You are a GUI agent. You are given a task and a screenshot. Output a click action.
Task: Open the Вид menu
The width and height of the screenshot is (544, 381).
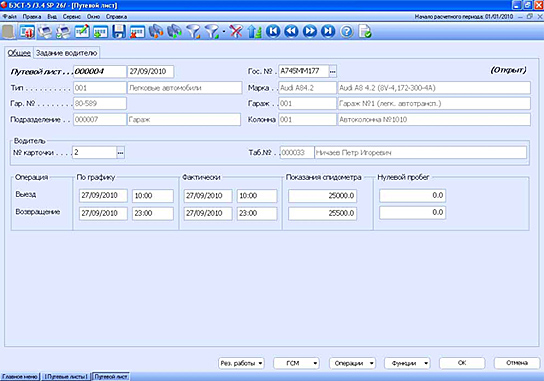click(x=52, y=16)
